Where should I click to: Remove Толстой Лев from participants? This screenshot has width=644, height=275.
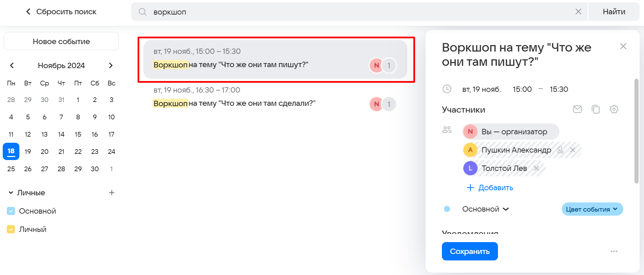(536, 168)
